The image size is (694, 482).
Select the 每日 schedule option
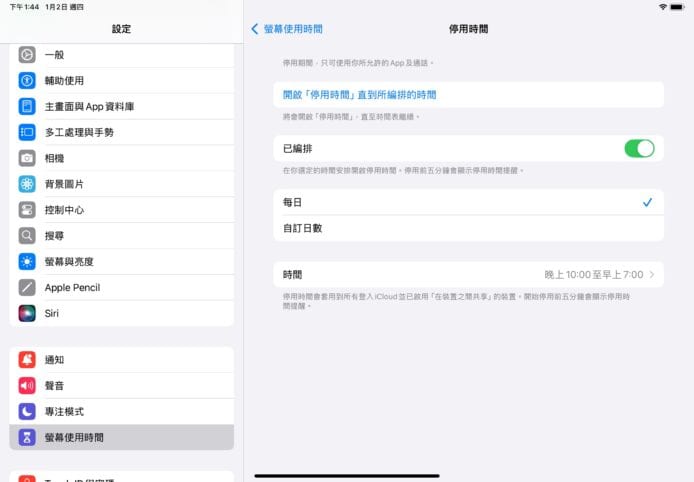coord(468,202)
